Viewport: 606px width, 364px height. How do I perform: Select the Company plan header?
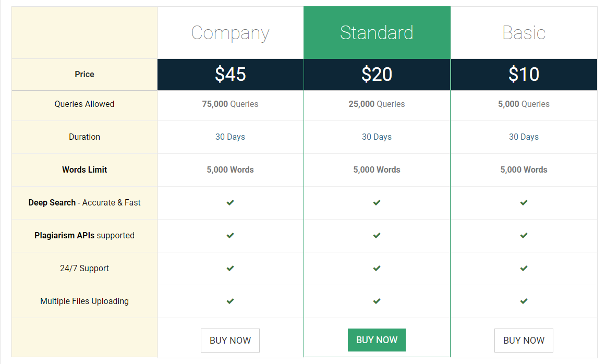(x=231, y=33)
